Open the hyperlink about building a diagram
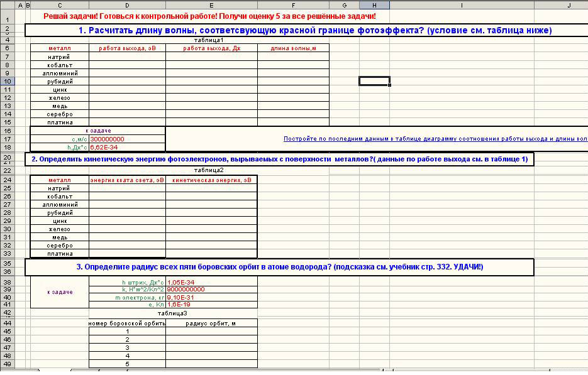Image resolution: width=588 pixels, height=375 pixels. tap(435, 139)
